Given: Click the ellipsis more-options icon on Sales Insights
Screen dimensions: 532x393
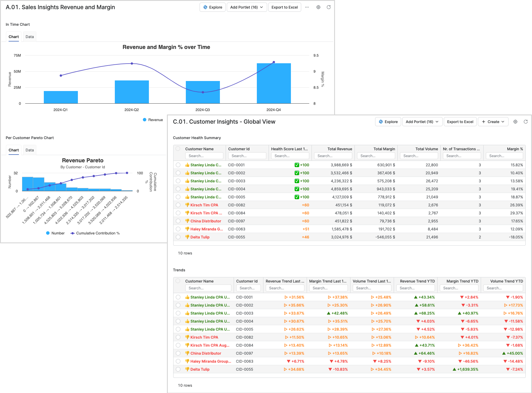Looking at the screenshot, I should pyautogui.click(x=307, y=7).
